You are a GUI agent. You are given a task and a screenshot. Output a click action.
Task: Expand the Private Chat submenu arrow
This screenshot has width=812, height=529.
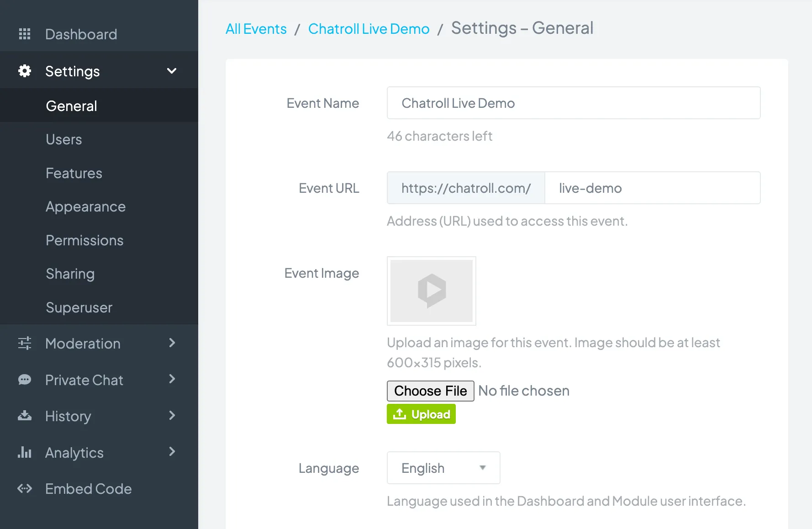tap(172, 379)
